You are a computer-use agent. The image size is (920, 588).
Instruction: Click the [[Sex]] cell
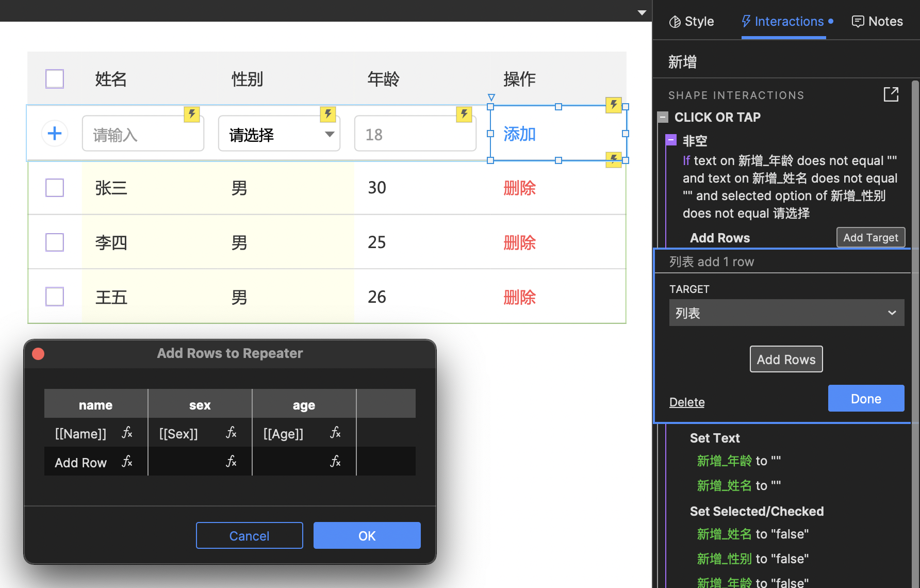coord(178,433)
